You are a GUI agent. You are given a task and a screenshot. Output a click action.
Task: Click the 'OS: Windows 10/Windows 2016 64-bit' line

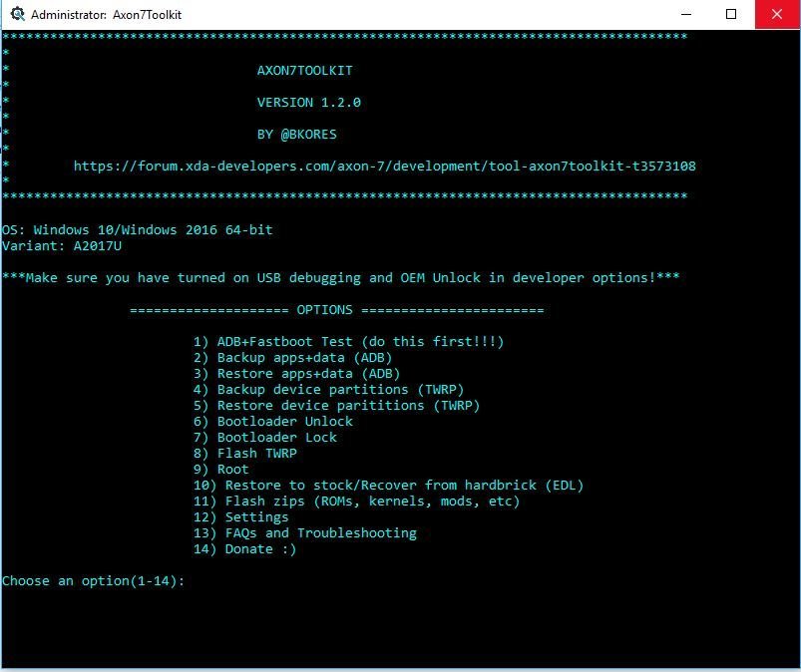(x=138, y=229)
